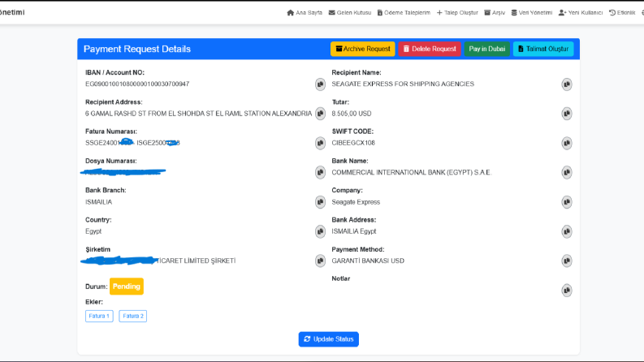Screen dimensions: 644x362
Task: Open Yeni Kullanıcı menu item
Action: tap(581, 13)
